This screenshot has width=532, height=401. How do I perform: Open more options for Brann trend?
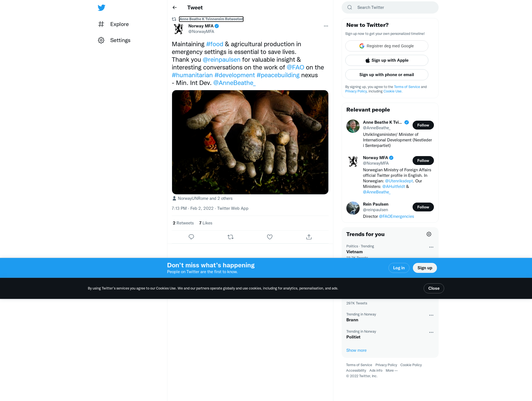click(x=431, y=315)
